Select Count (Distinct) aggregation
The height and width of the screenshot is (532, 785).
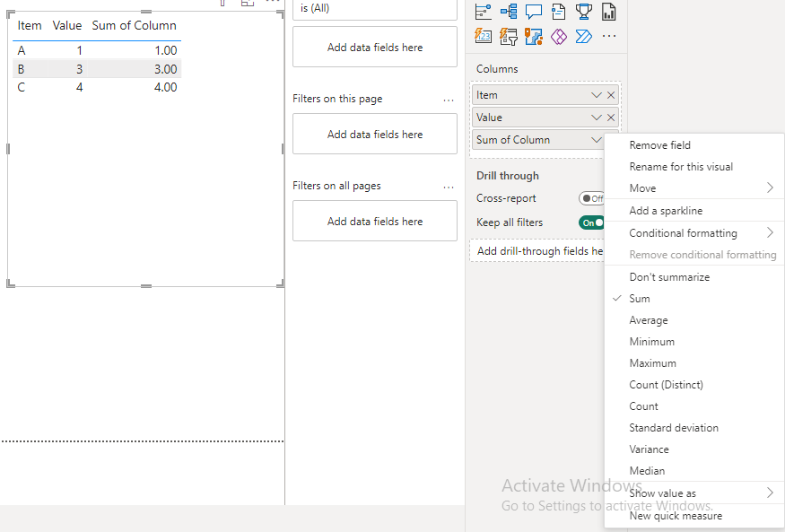coord(693,384)
